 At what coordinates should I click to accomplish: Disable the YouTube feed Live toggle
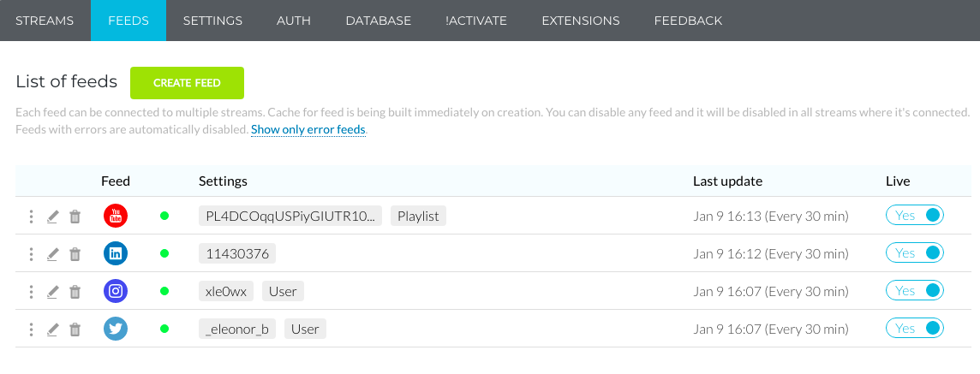pyautogui.click(x=914, y=216)
